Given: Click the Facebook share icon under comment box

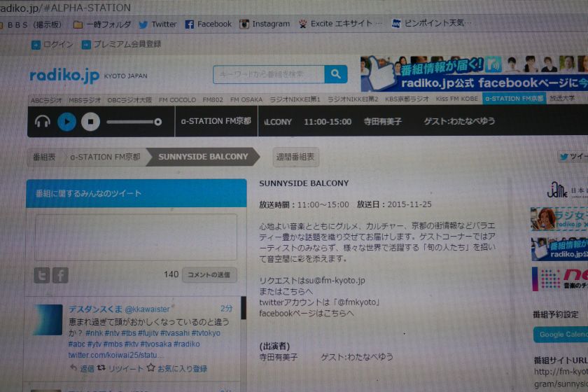Looking at the screenshot, I should pos(60,275).
